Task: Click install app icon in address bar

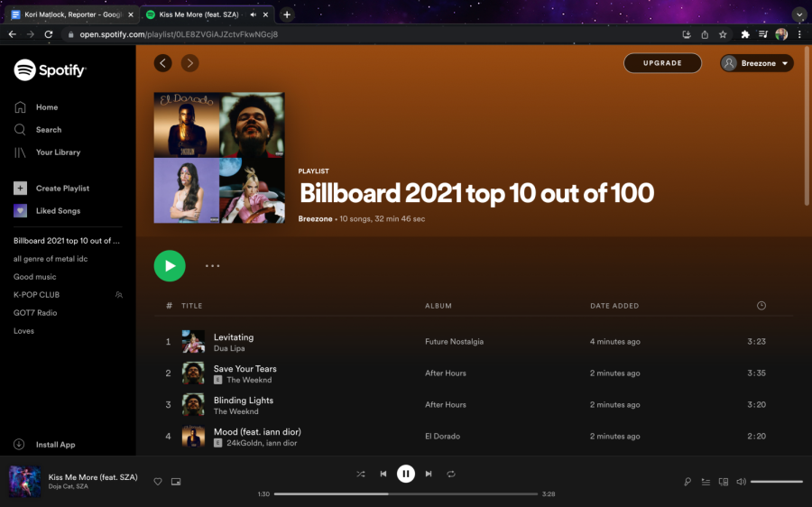Action: click(687, 34)
